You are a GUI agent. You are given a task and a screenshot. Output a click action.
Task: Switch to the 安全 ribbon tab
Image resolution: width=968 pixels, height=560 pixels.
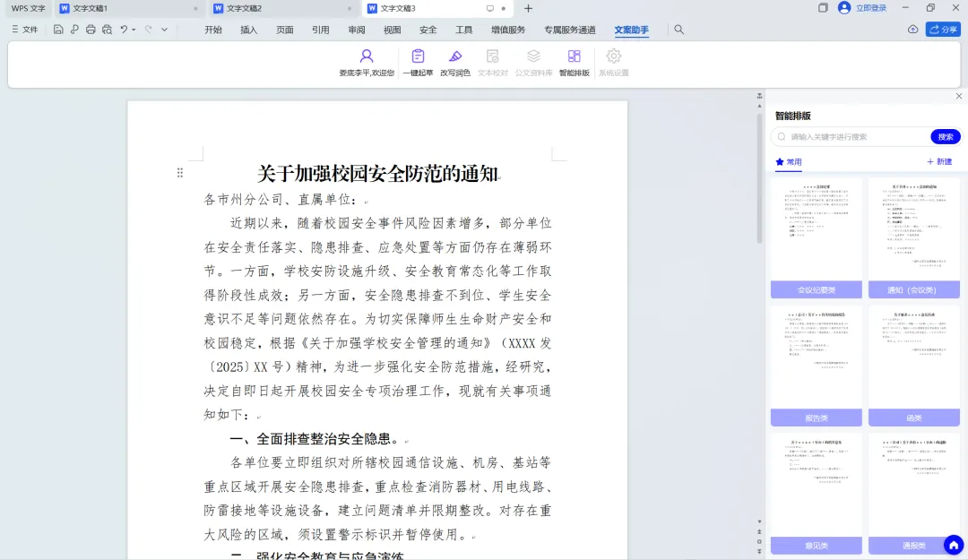428,30
